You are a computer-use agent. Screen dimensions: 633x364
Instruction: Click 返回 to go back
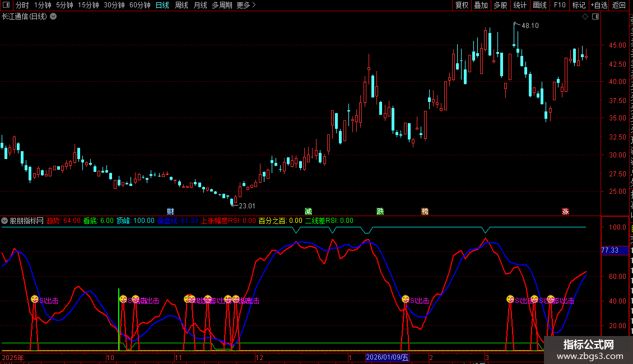click(x=619, y=5)
